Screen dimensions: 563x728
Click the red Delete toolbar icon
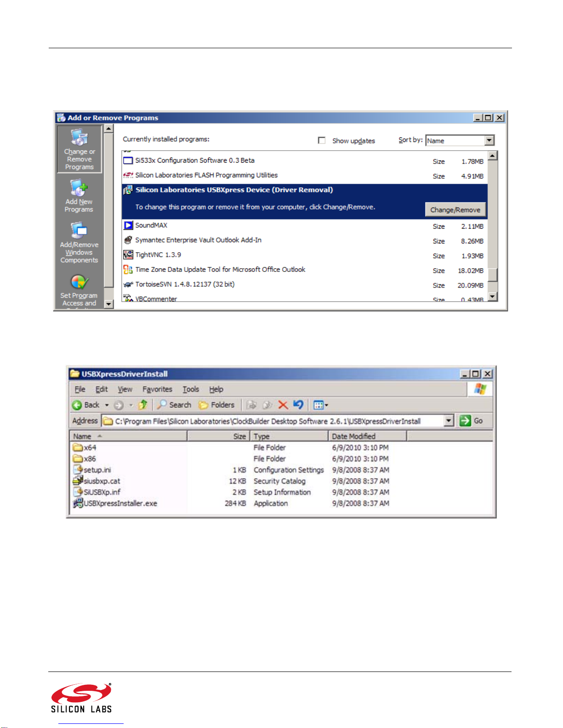pyautogui.click(x=283, y=405)
